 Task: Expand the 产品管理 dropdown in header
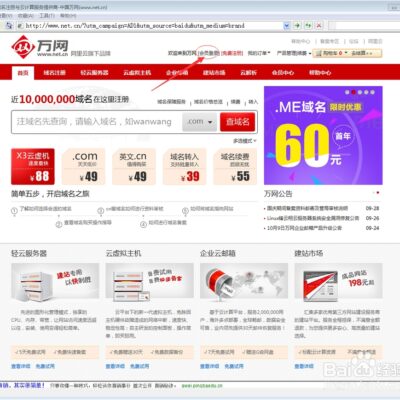294,53
